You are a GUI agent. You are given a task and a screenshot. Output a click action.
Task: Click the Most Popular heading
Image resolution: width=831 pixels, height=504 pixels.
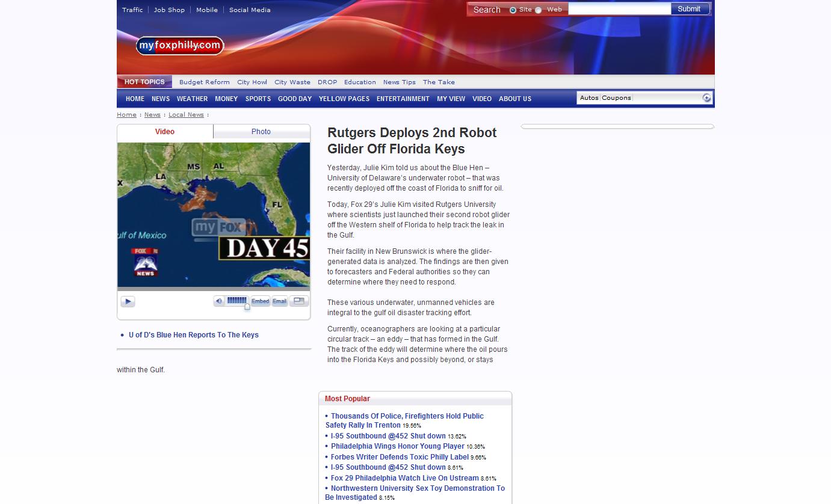(x=347, y=399)
